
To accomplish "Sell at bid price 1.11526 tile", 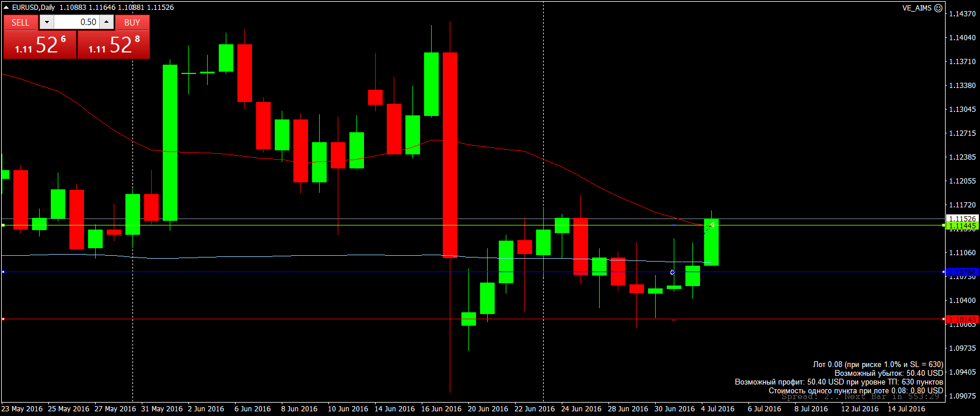I will [x=40, y=45].
